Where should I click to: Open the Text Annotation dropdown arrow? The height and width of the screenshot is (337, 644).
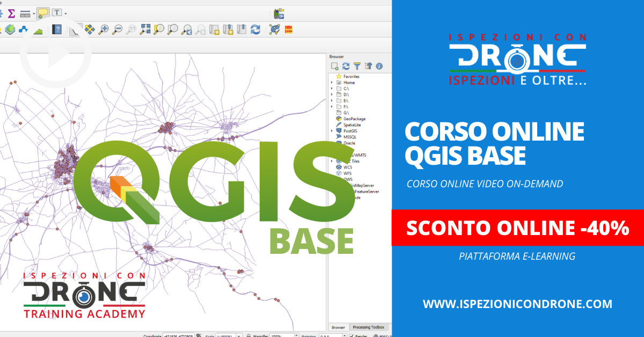point(65,13)
